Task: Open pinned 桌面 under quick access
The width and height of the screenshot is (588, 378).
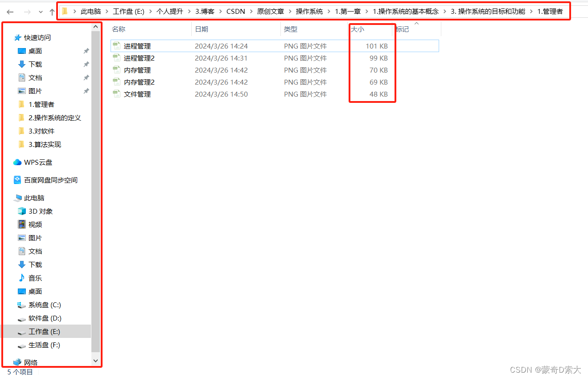Action: pyautogui.click(x=35, y=51)
